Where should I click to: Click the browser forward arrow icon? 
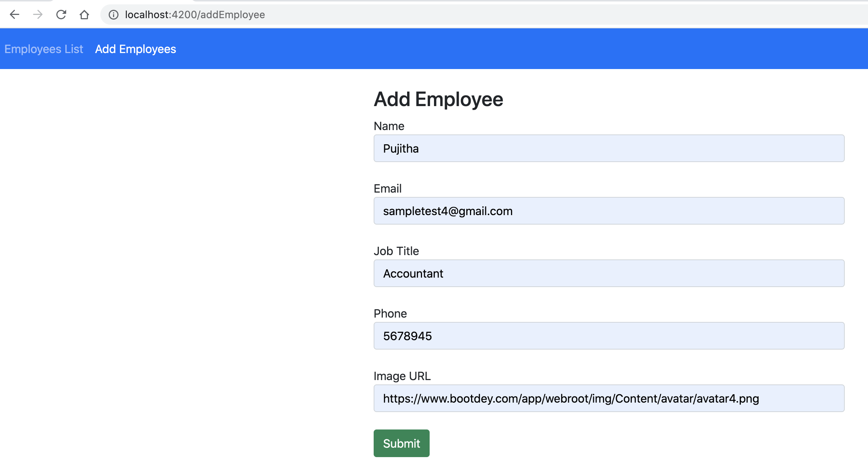point(37,15)
